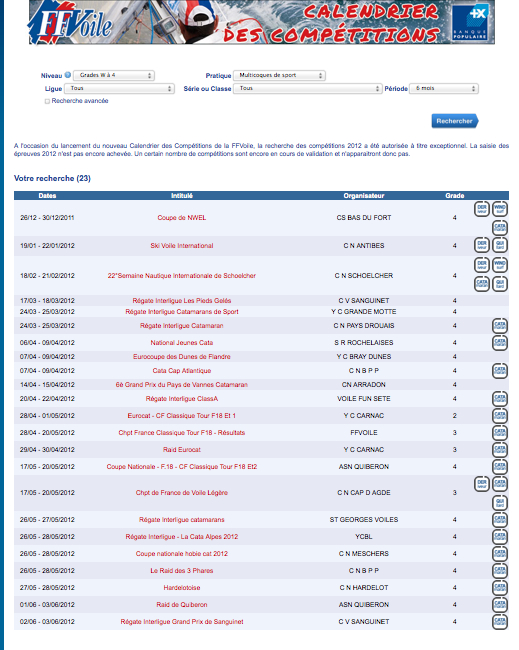Click Dériveur icon in Coupe de NWEL row
This screenshot has height=650, width=519.
pyautogui.click(x=482, y=209)
